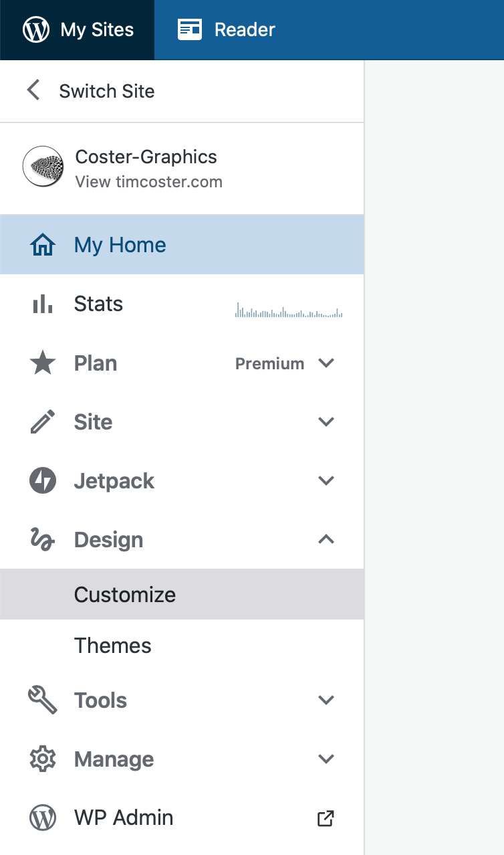
Task: Click the Design squiggle icon
Action: pyautogui.click(x=43, y=540)
